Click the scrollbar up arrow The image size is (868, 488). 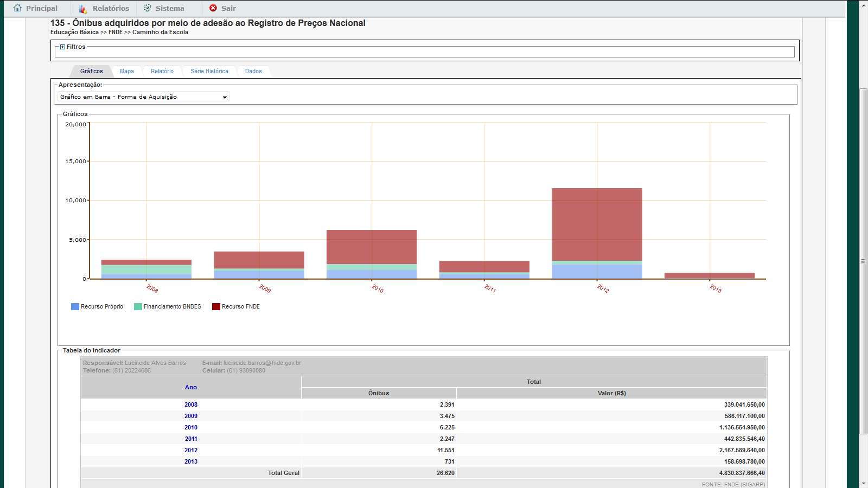pos(863,5)
